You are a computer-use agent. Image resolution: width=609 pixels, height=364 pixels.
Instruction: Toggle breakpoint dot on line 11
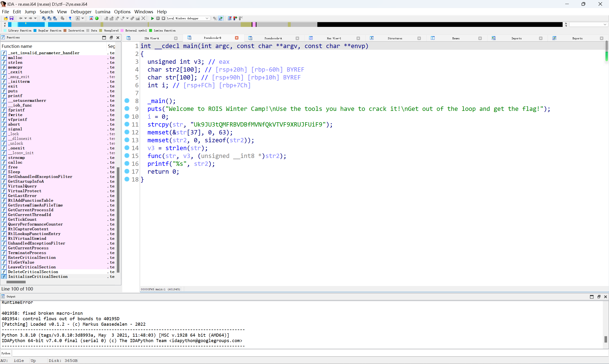(127, 124)
